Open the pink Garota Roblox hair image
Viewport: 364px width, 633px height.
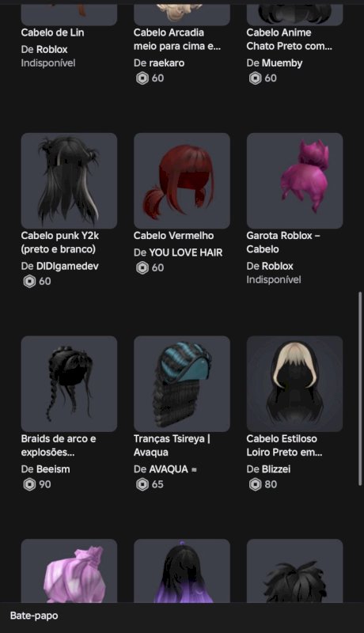pyautogui.click(x=294, y=181)
